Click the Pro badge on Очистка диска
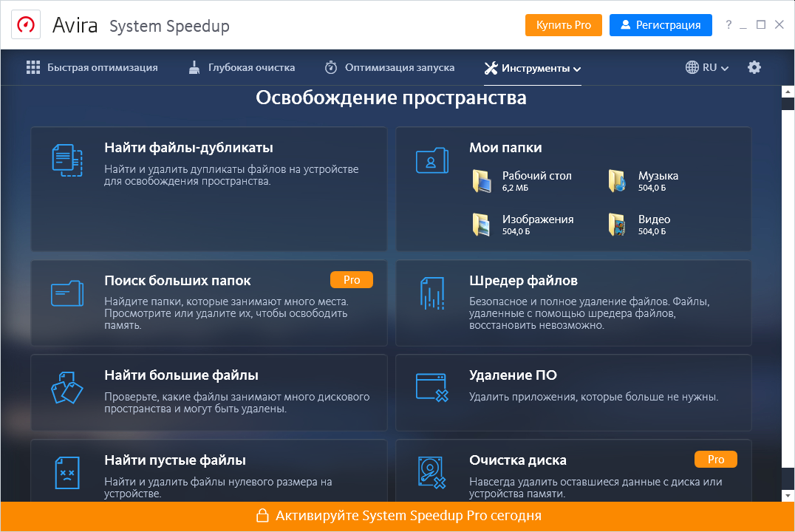The width and height of the screenshot is (795, 532). coord(716,460)
